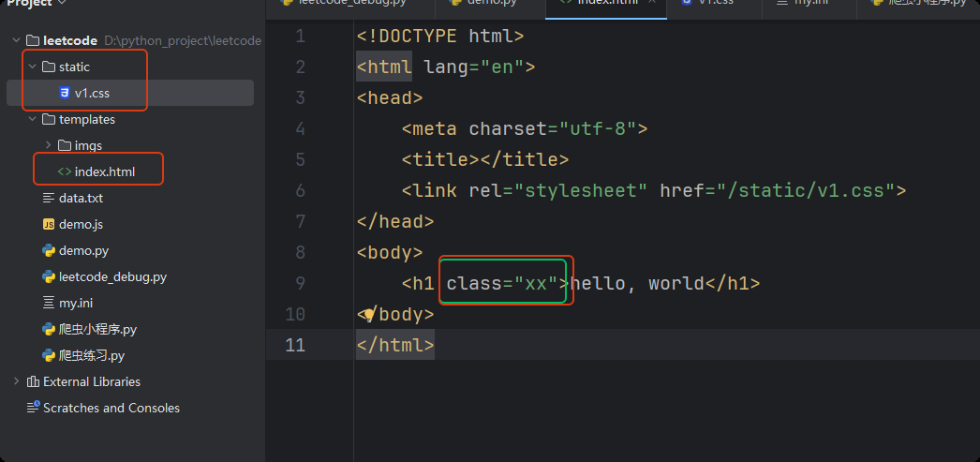
Task: Expand the imgs folder chevron
Action: pos(48,145)
